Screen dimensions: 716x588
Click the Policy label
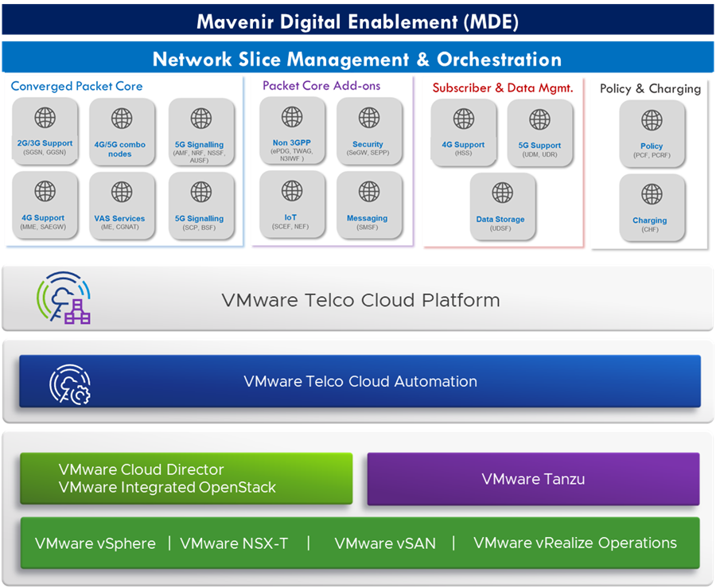[x=652, y=146]
